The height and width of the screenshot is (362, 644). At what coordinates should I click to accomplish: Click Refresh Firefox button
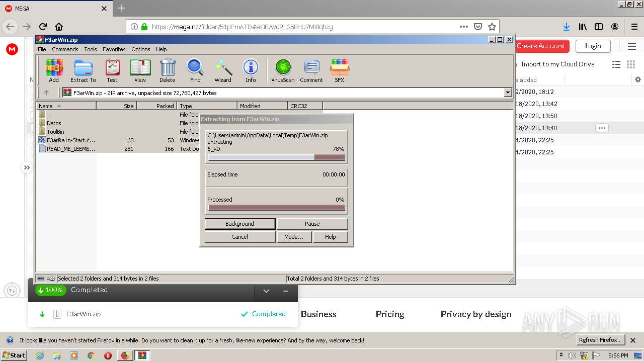[601, 340]
